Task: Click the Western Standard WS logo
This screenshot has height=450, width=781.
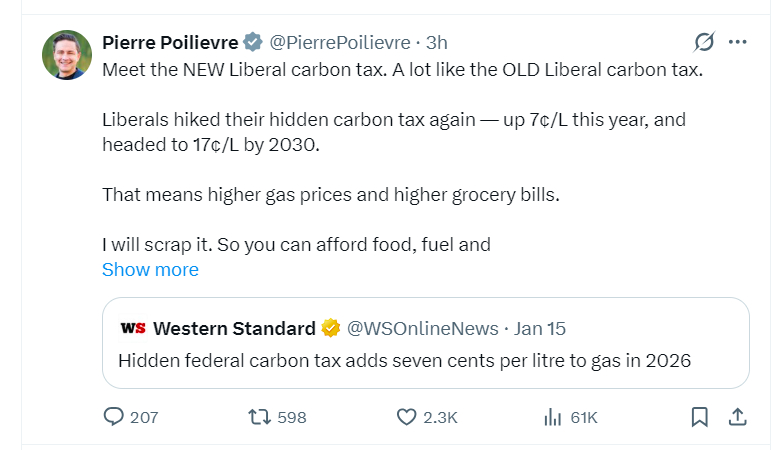Action: (x=133, y=328)
